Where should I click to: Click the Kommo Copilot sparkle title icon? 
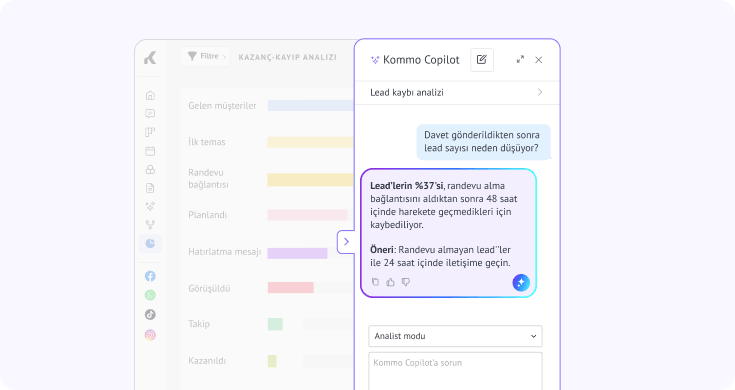tap(375, 60)
